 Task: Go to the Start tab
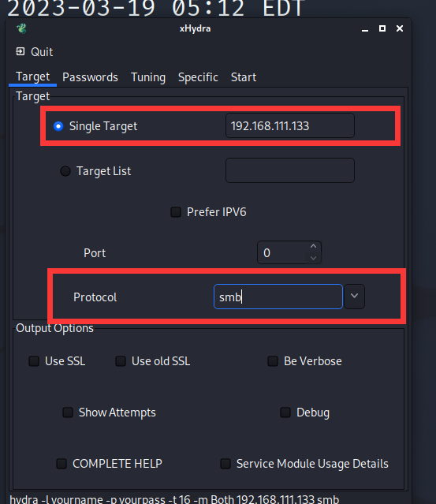tap(244, 77)
